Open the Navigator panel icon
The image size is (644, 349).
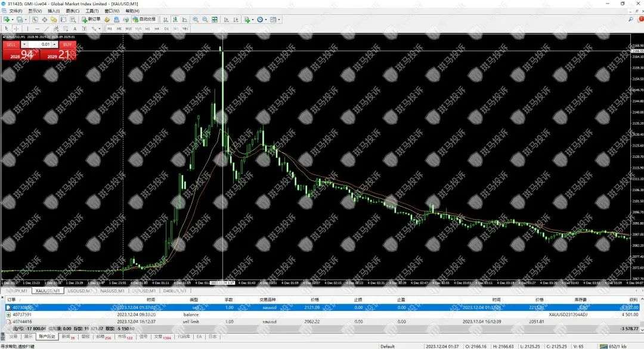tap(54, 19)
